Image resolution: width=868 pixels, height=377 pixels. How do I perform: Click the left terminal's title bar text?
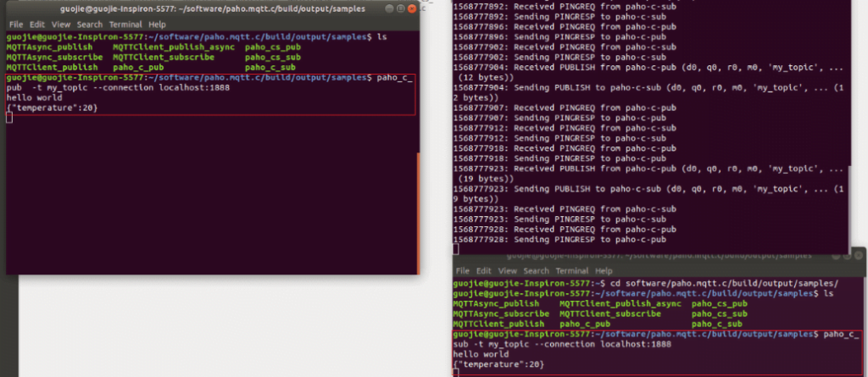pyautogui.click(x=213, y=9)
